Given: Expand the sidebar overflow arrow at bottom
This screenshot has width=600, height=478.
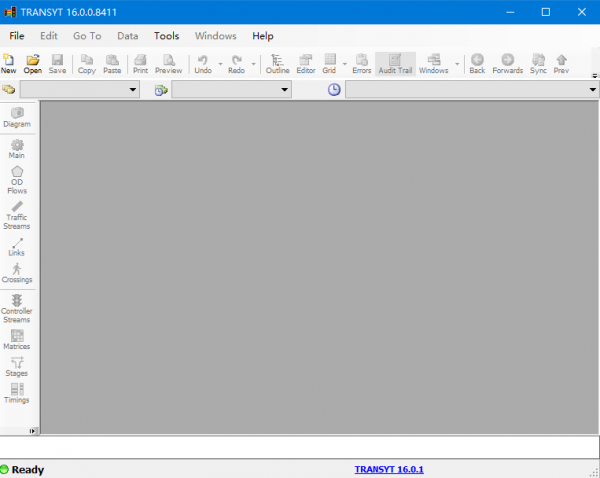Looking at the screenshot, I should pyautogui.click(x=32, y=431).
